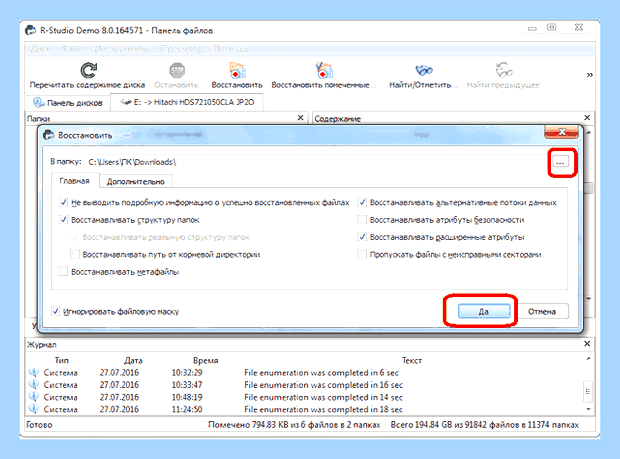Image resolution: width=620 pixels, height=459 pixels.
Task: Enable Восстанавливать метафайлы checkbox
Action: [63, 272]
